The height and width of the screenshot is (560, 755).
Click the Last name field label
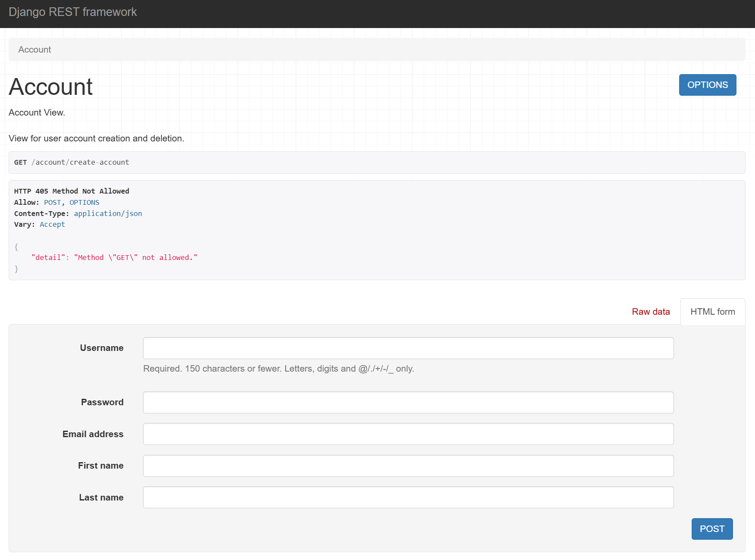pos(101,497)
